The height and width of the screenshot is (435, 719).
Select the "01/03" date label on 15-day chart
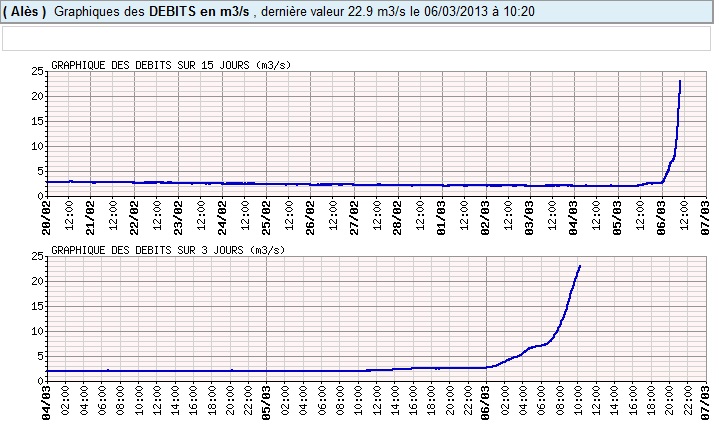(x=442, y=218)
